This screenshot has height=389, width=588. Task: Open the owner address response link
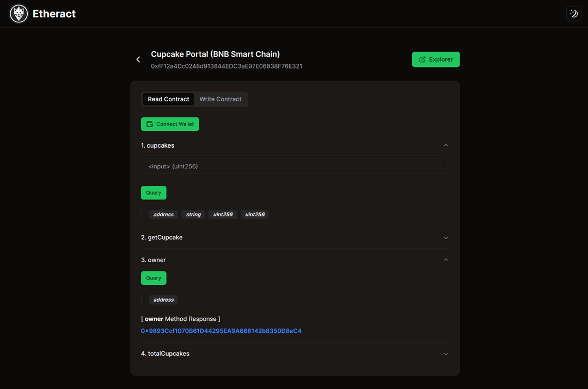tap(221, 331)
